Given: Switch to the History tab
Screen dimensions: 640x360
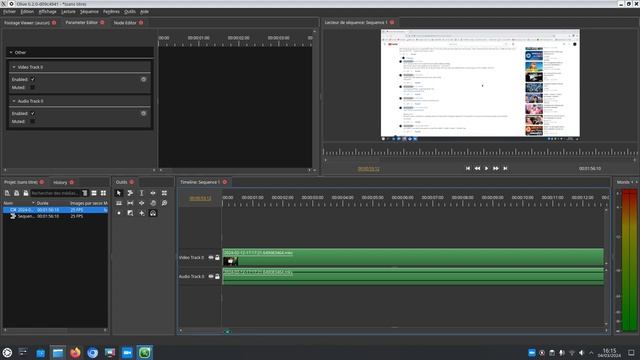Looking at the screenshot, I should (x=60, y=182).
